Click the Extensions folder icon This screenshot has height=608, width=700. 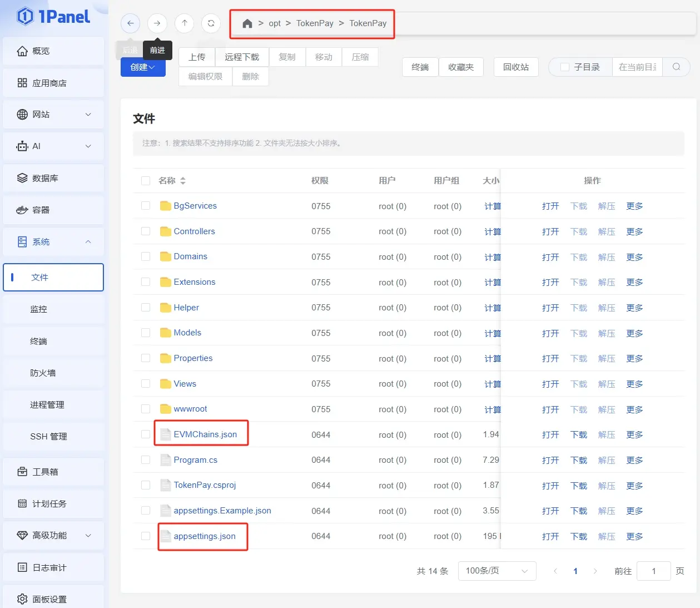click(x=165, y=282)
